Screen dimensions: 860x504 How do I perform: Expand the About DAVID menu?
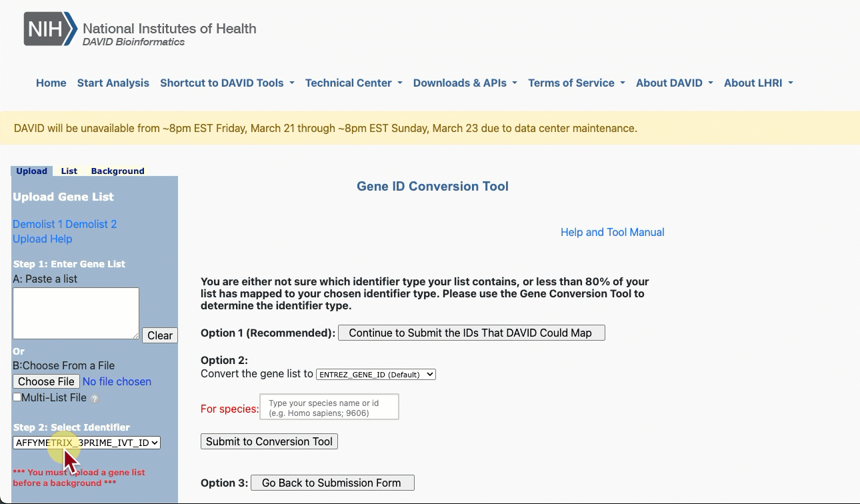point(674,83)
